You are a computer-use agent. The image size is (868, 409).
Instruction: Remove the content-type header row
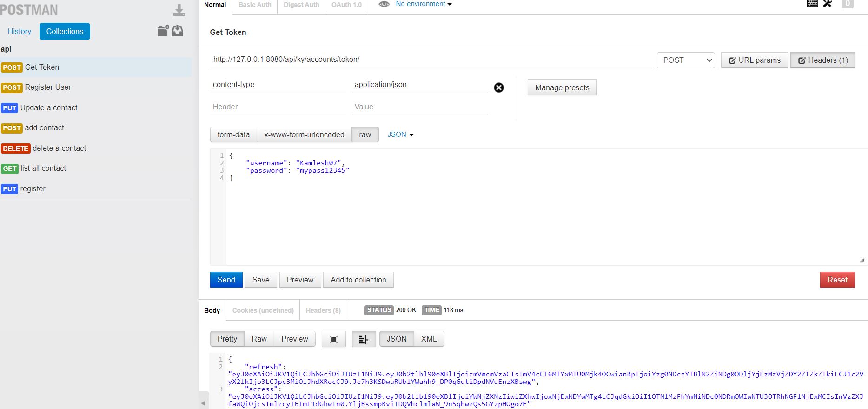pyautogui.click(x=499, y=87)
